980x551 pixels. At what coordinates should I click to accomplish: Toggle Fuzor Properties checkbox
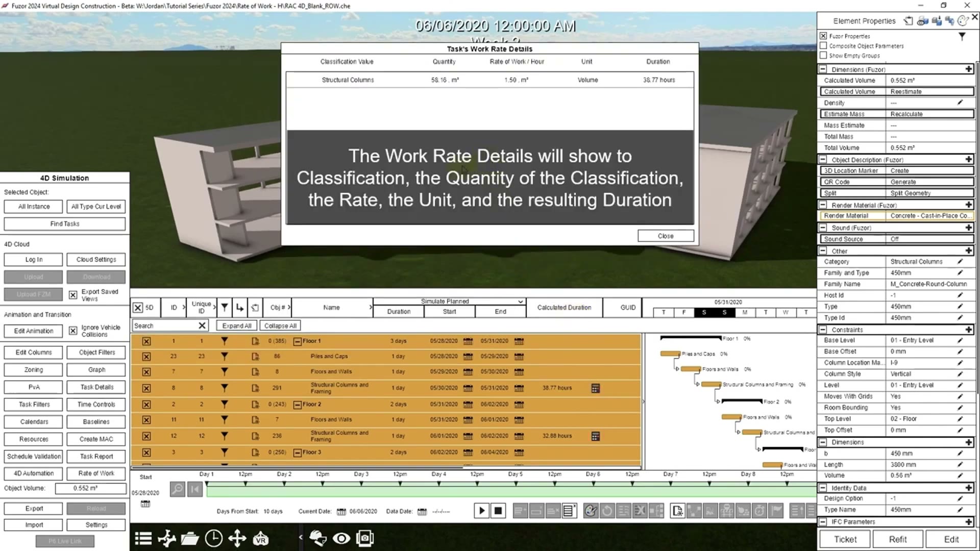[x=823, y=36]
